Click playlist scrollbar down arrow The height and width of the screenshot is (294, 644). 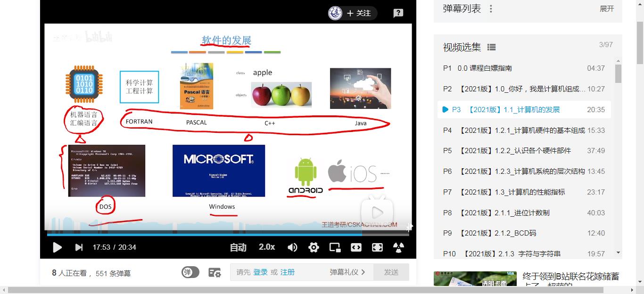[618, 253]
